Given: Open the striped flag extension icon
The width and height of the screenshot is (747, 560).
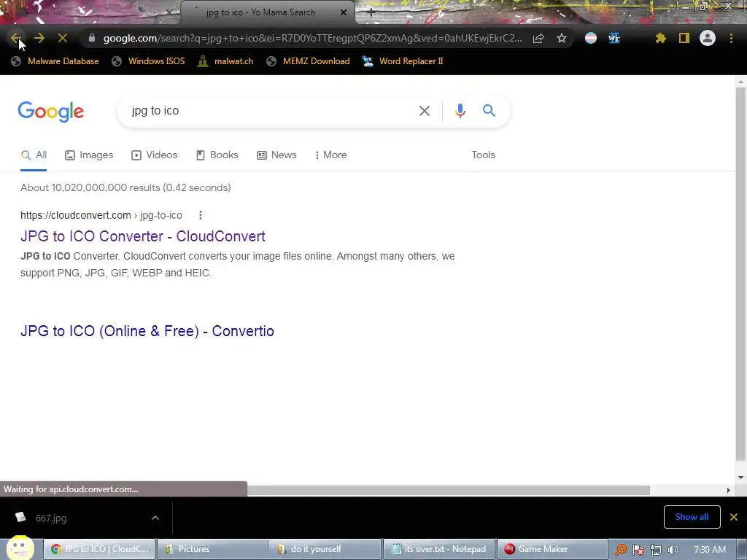Looking at the screenshot, I should [x=591, y=38].
